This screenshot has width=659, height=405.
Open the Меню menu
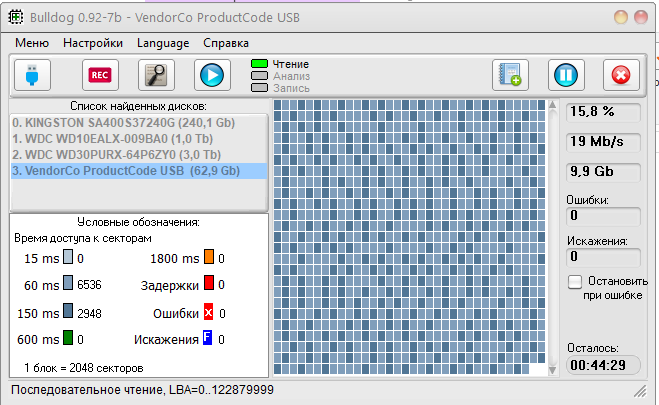[32, 43]
